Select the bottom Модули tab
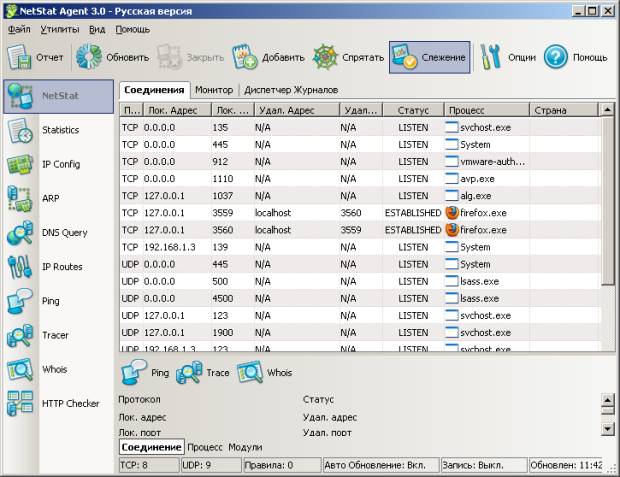The height and width of the screenshot is (477, 620). (245, 447)
